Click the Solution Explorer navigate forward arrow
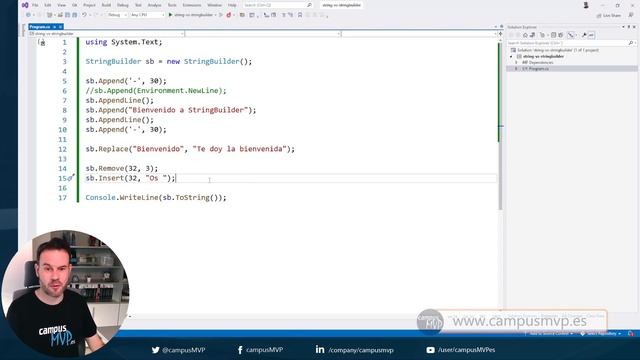Screen dimensions: 640x360 pos(518,35)
